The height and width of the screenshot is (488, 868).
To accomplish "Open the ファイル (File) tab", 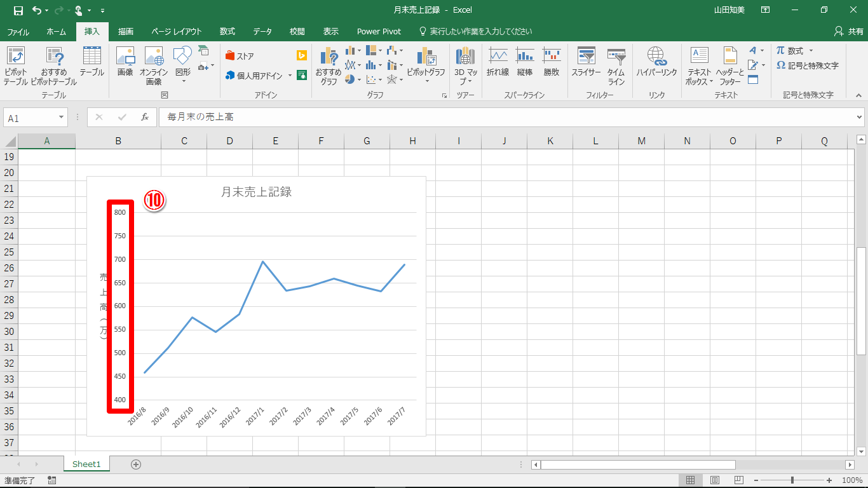I will (x=18, y=32).
